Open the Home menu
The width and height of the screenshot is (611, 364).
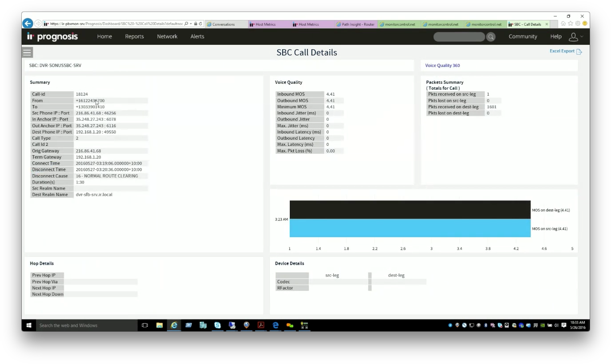105,37
